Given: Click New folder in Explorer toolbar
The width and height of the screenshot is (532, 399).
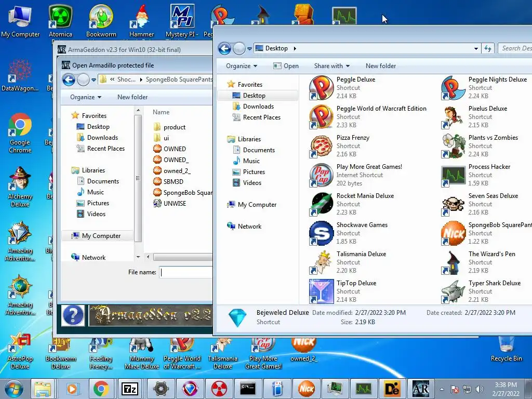Looking at the screenshot, I should 381,66.
